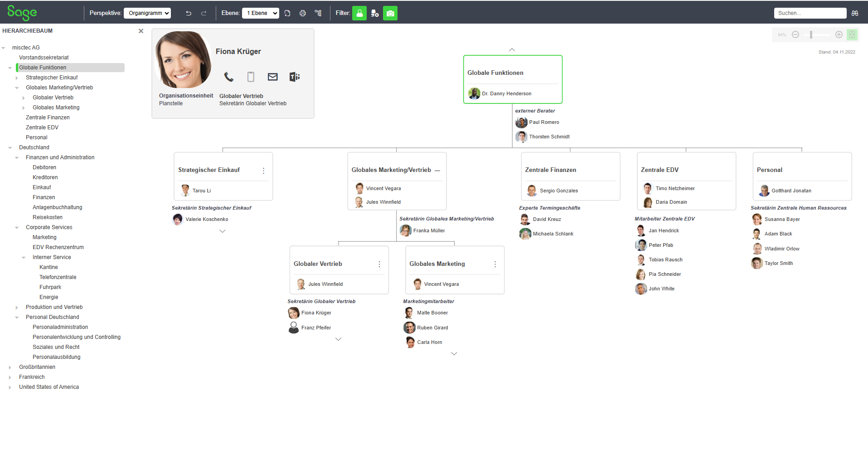The width and height of the screenshot is (868, 451).
Task: Open three-dot menu on Strategischer Einkauf box
Action: pos(263,171)
